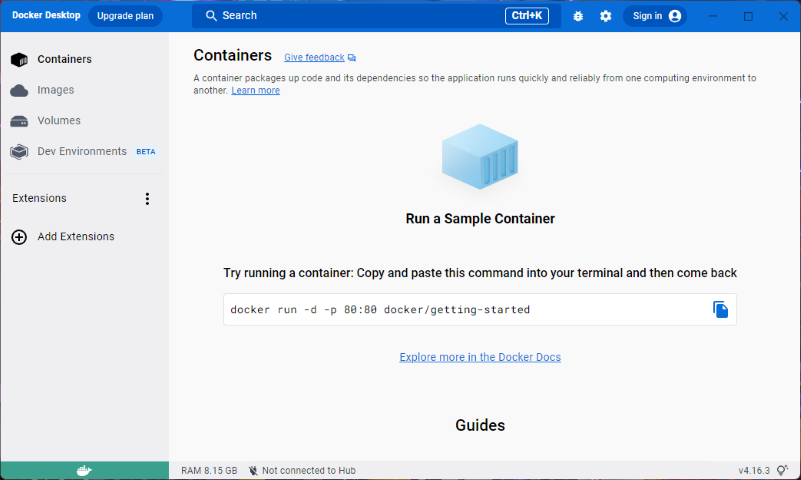
Task: Close the Docker Desktop window
Action: [783, 16]
